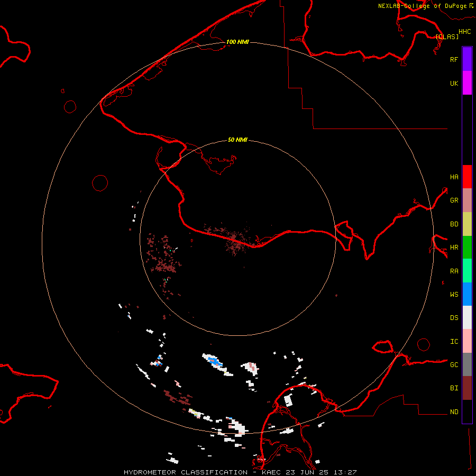This screenshot has width=476, height=476.
Task: Click the HR legend label
Action: point(454,248)
